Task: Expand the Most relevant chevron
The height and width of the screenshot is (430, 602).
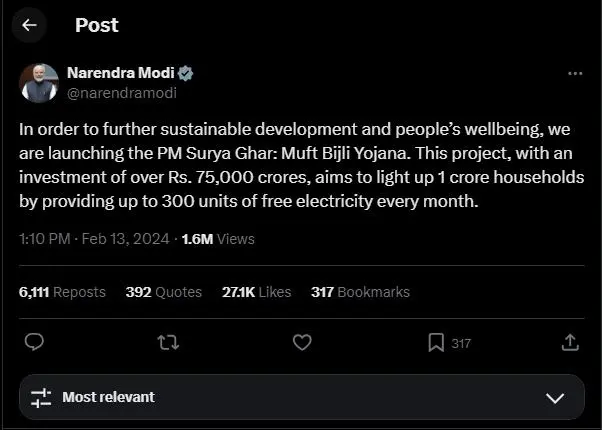Action: (555, 398)
